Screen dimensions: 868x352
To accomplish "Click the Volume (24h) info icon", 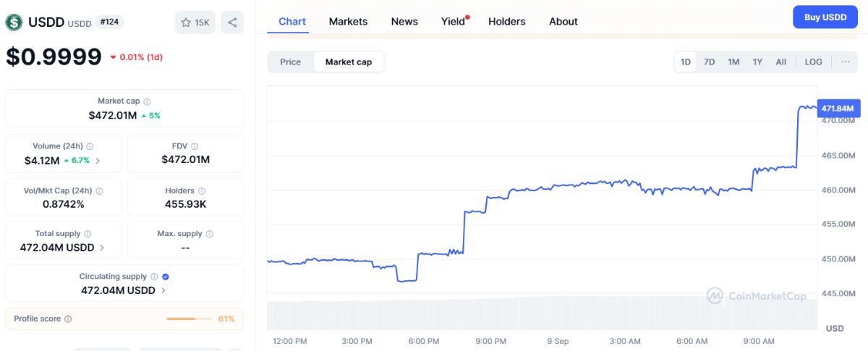I will pyautogui.click(x=90, y=146).
